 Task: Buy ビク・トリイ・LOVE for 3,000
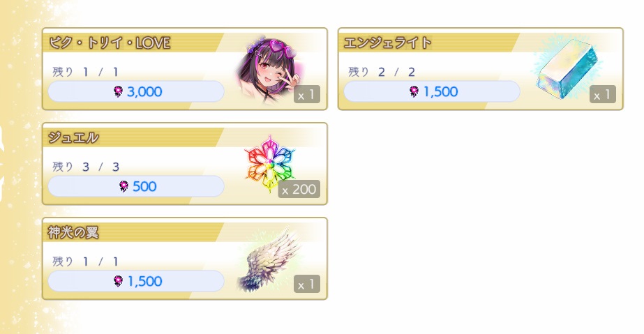136,91
